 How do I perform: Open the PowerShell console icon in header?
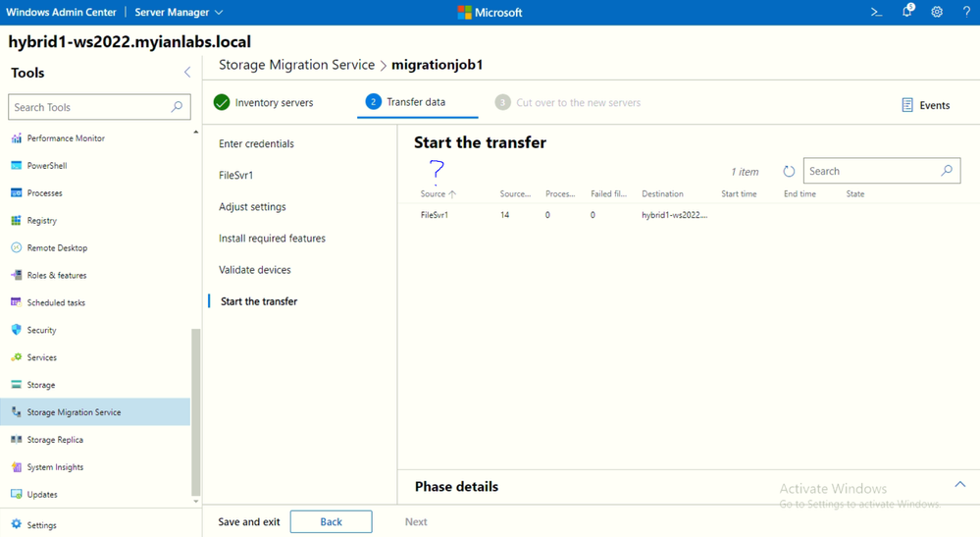(876, 12)
